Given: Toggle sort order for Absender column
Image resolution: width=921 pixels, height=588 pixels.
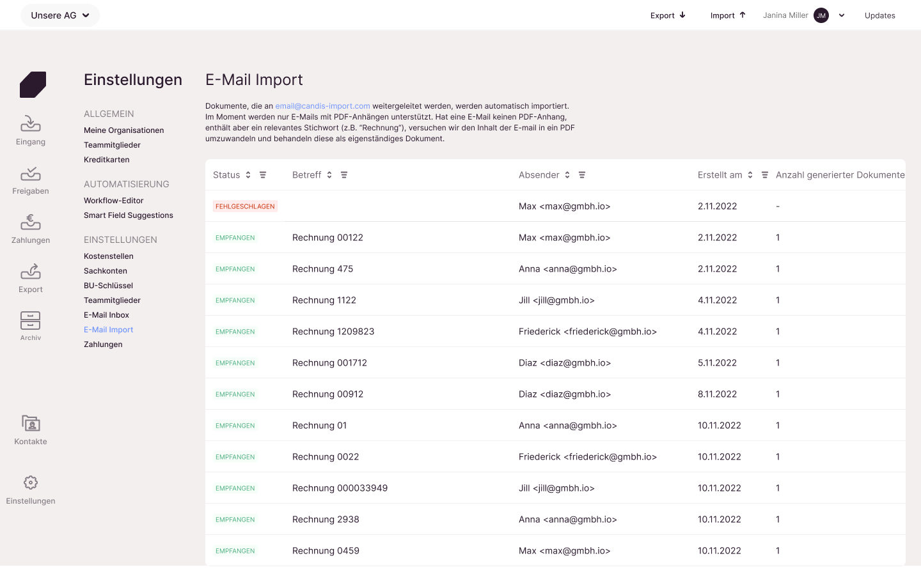Looking at the screenshot, I should point(567,175).
